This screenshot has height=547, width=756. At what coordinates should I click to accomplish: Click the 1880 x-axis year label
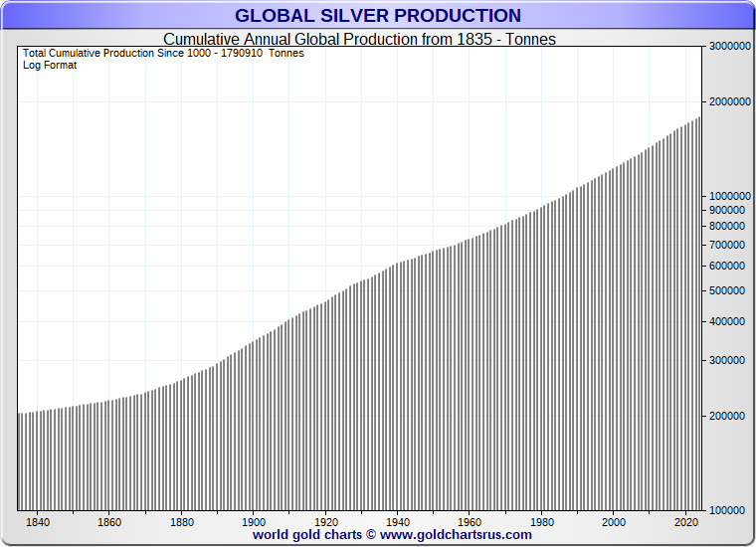181,522
